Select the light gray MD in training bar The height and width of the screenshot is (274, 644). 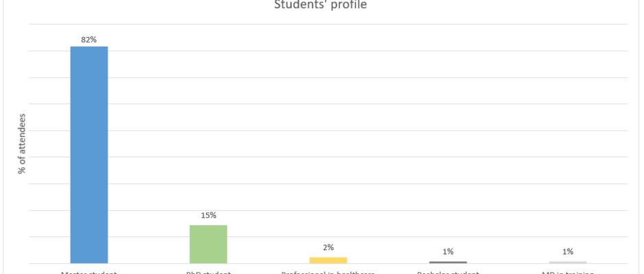[568, 262]
